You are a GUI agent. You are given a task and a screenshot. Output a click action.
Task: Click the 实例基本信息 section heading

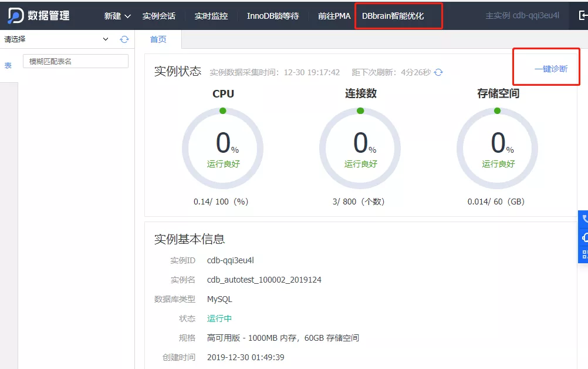click(190, 239)
